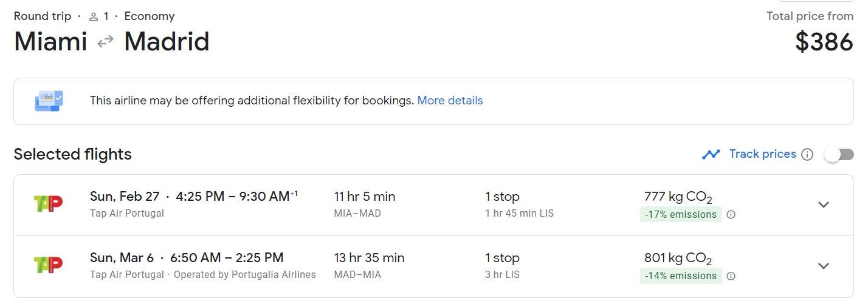
Task: Expand the Mar 6 flight details chevron
Action: pos(824,266)
